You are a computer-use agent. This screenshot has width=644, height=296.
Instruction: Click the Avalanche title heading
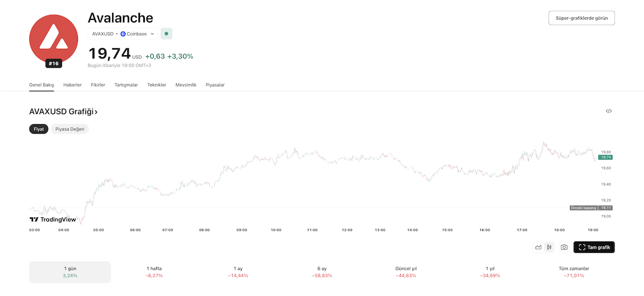pos(120,18)
